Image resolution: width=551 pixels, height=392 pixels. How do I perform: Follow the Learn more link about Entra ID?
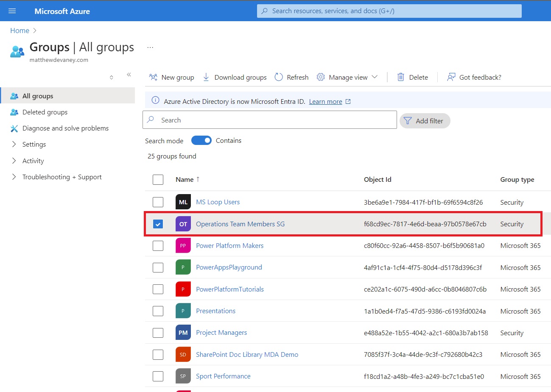coord(326,101)
